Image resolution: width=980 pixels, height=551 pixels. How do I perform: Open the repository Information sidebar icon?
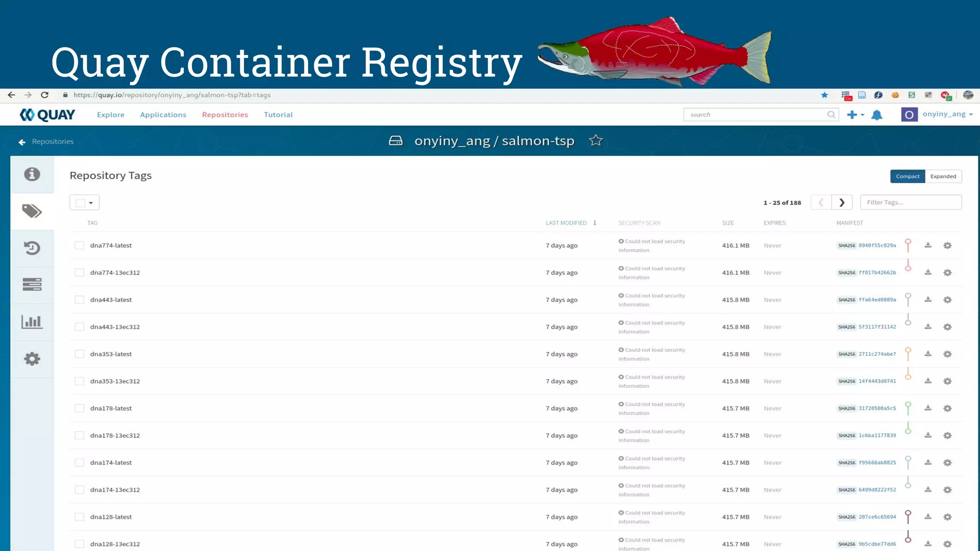coord(32,174)
